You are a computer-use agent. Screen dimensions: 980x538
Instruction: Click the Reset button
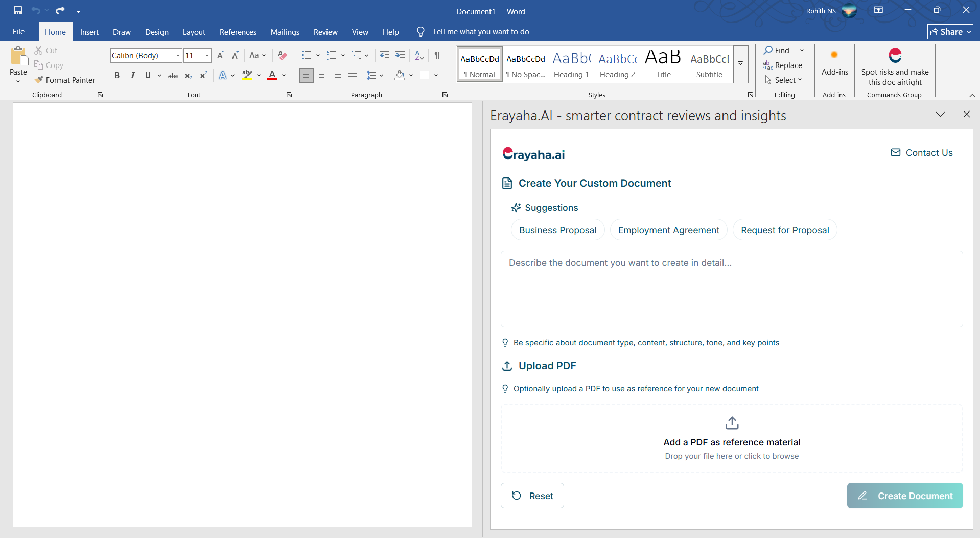click(532, 496)
